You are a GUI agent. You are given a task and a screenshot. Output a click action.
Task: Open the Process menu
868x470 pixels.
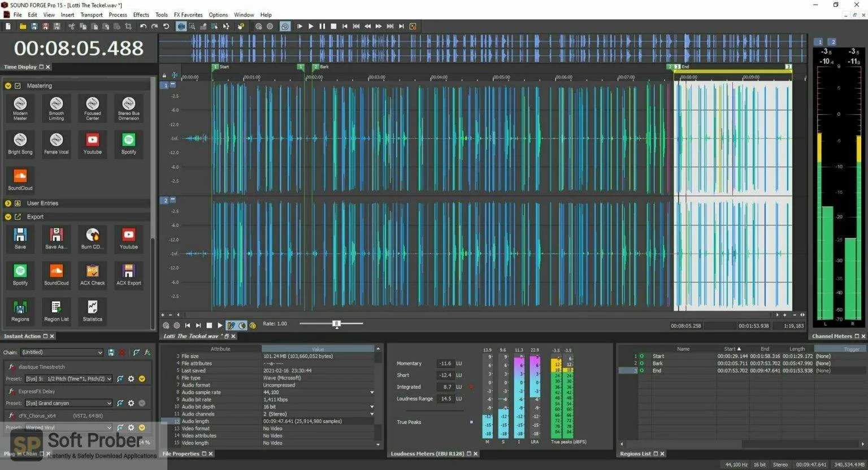click(118, 15)
